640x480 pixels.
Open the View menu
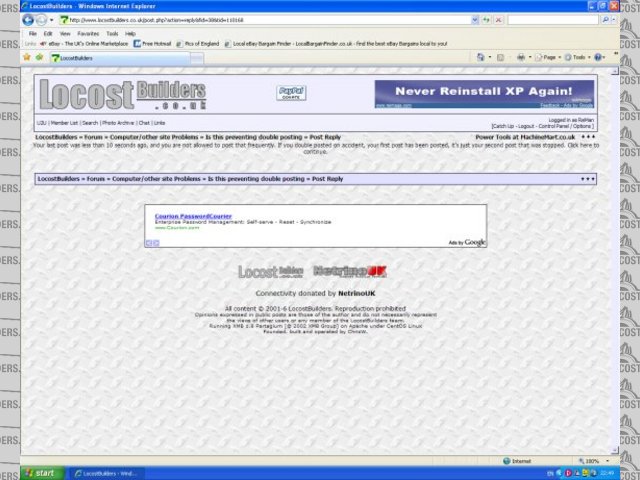coord(63,33)
